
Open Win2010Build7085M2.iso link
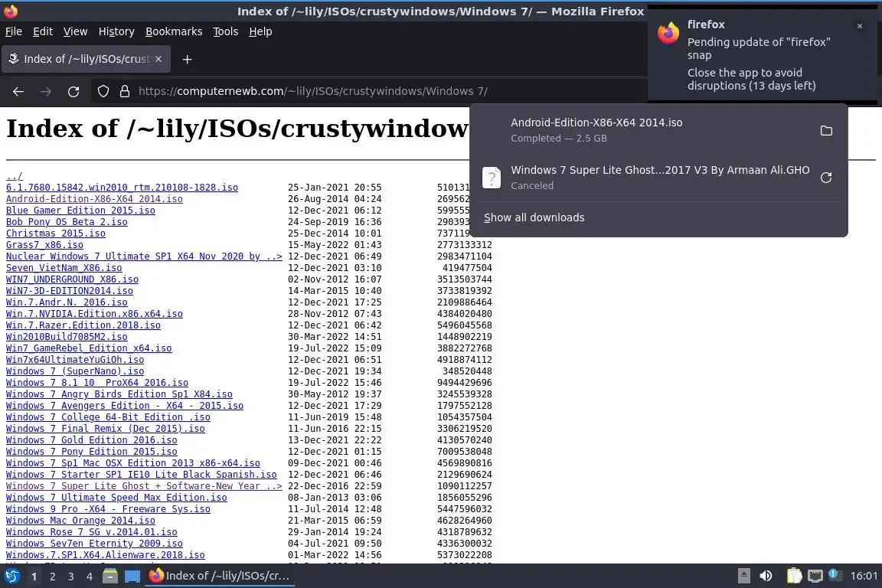pyautogui.click(x=67, y=336)
